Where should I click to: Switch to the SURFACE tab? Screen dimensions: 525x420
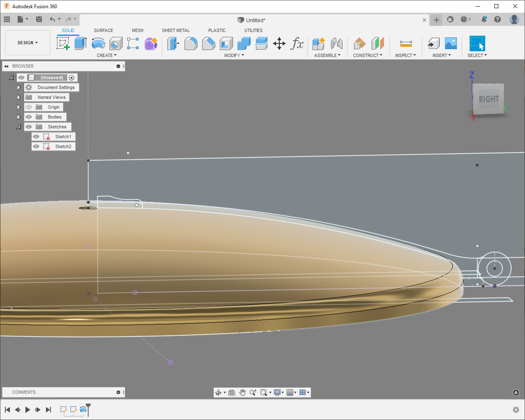coord(103,30)
